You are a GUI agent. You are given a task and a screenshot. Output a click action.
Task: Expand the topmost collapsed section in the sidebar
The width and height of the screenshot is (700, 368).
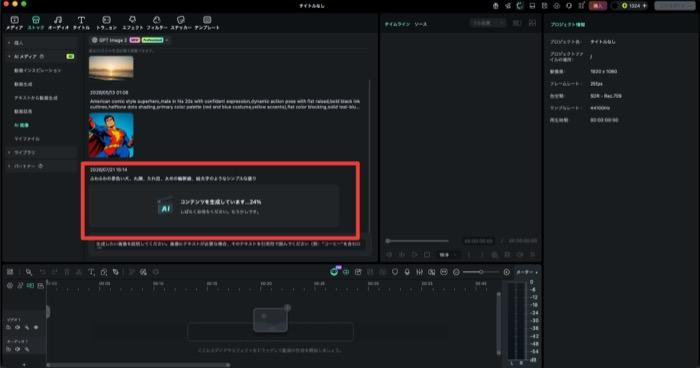(x=41, y=42)
